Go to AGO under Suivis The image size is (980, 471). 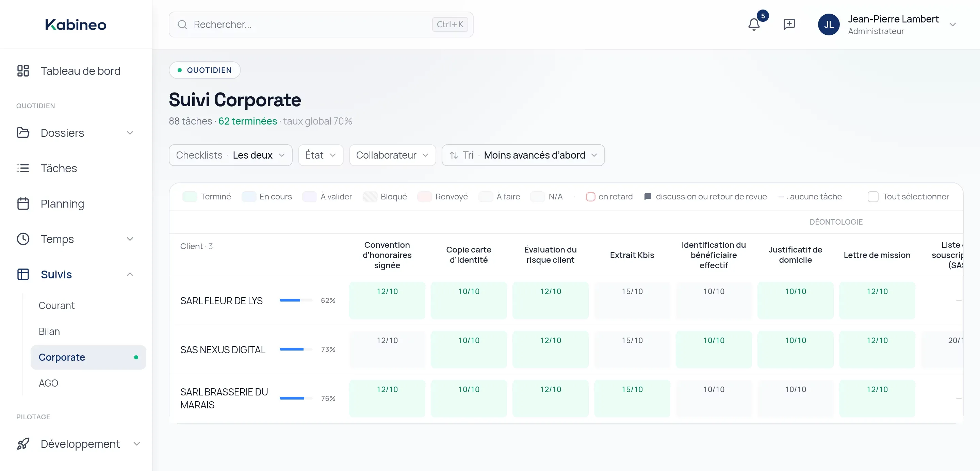(x=48, y=383)
